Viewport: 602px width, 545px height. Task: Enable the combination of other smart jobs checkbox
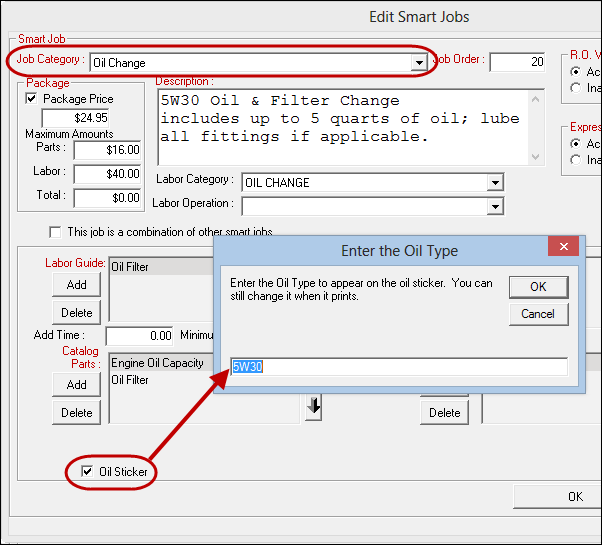(x=54, y=232)
